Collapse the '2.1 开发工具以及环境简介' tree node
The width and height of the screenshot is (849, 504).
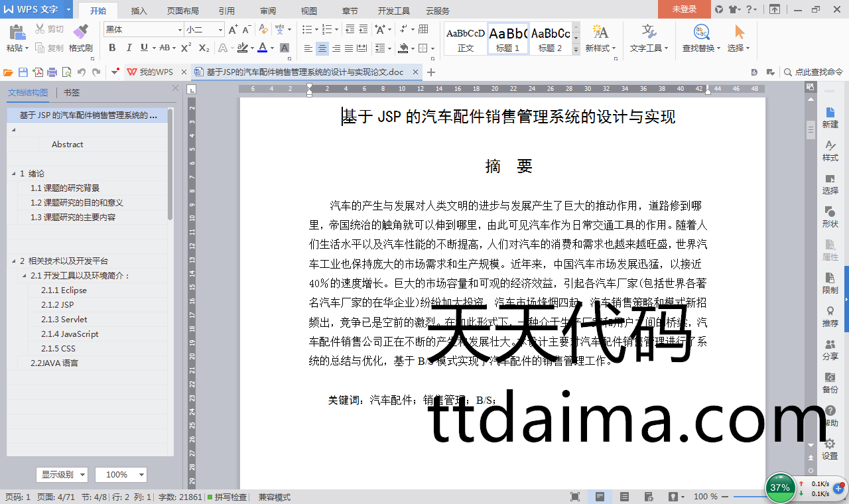(x=25, y=276)
